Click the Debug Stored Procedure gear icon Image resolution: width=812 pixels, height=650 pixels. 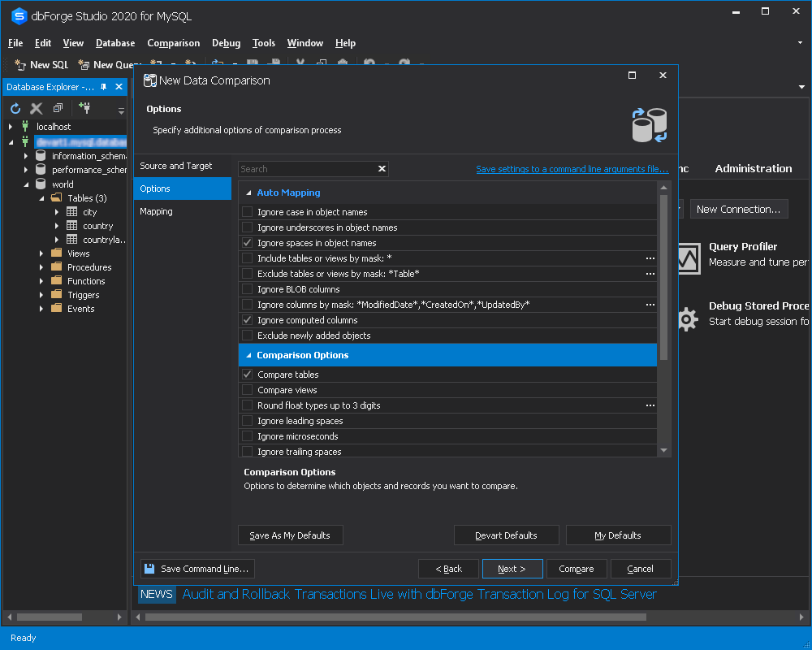click(687, 318)
